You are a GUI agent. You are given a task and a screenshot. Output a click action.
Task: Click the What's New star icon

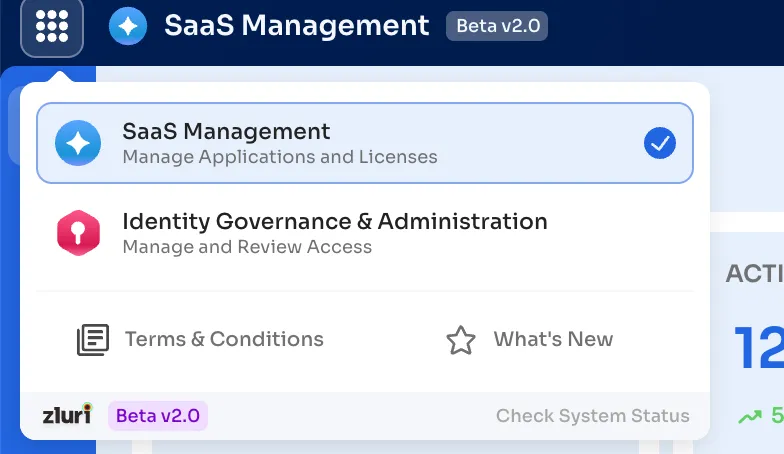460,340
